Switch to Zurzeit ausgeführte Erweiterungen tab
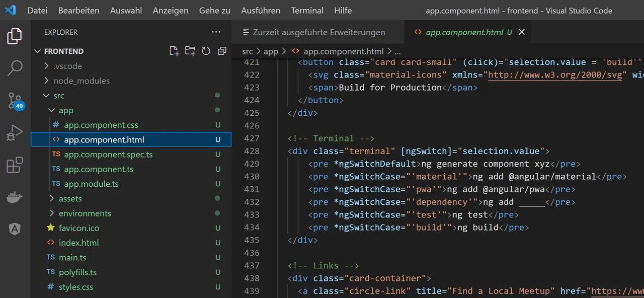Screen dimensions: 644x298 (318, 32)
